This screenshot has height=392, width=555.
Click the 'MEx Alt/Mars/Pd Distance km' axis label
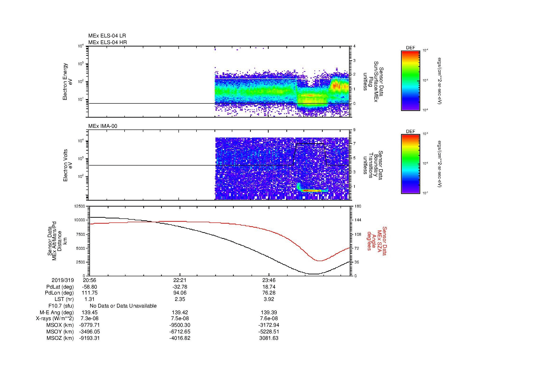click(x=57, y=241)
